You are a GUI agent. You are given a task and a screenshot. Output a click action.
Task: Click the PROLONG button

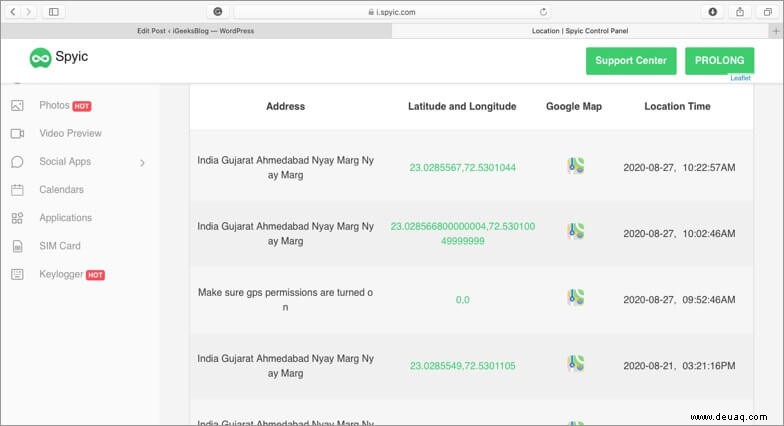(x=720, y=60)
